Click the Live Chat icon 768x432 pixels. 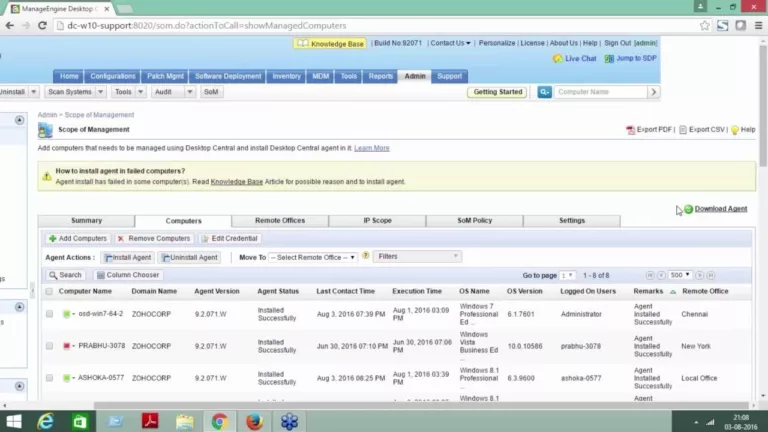click(x=558, y=59)
